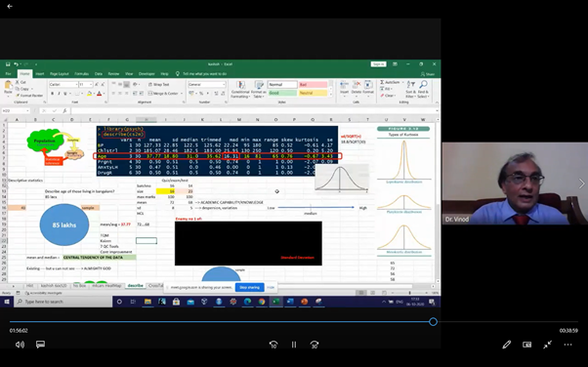Pause the video playback
This screenshot has width=588, height=367.
tap(294, 345)
